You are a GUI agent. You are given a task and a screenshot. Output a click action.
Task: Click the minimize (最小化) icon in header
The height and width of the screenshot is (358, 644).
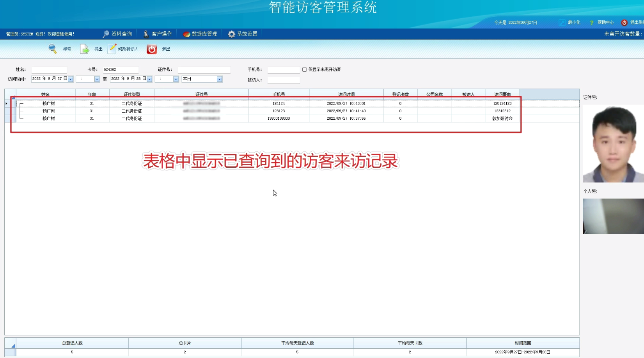click(x=562, y=23)
